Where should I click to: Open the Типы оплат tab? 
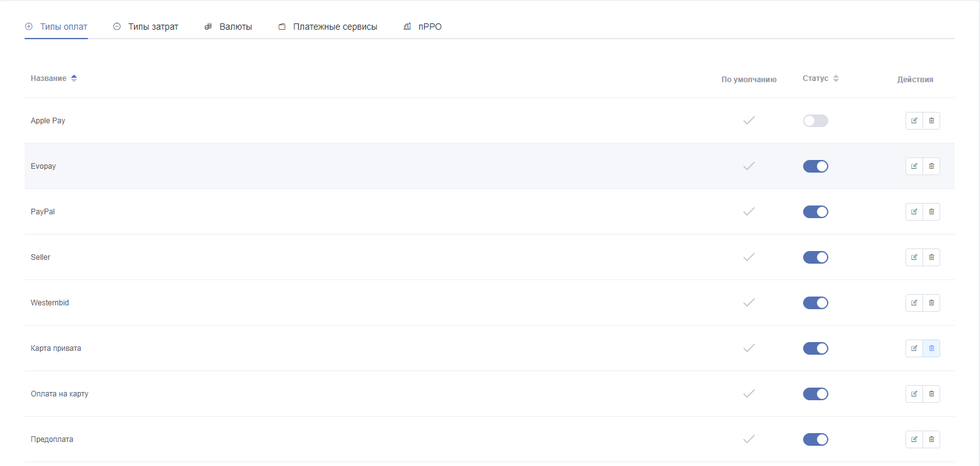coord(56,27)
